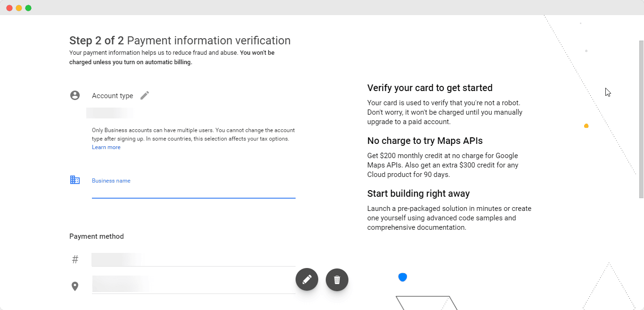The width and height of the screenshot is (644, 310).
Task: Edit account type using the pencil icon
Action: tap(144, 95)
